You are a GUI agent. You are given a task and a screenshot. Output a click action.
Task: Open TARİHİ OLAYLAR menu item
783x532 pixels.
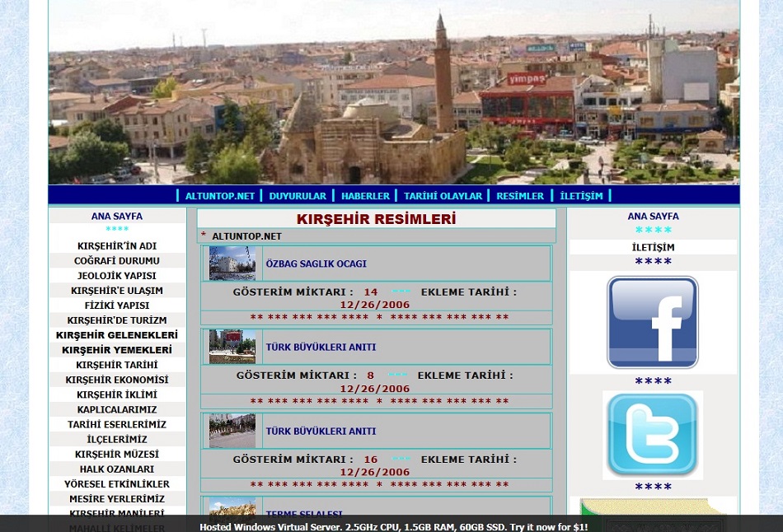click(x=443, y=196)
